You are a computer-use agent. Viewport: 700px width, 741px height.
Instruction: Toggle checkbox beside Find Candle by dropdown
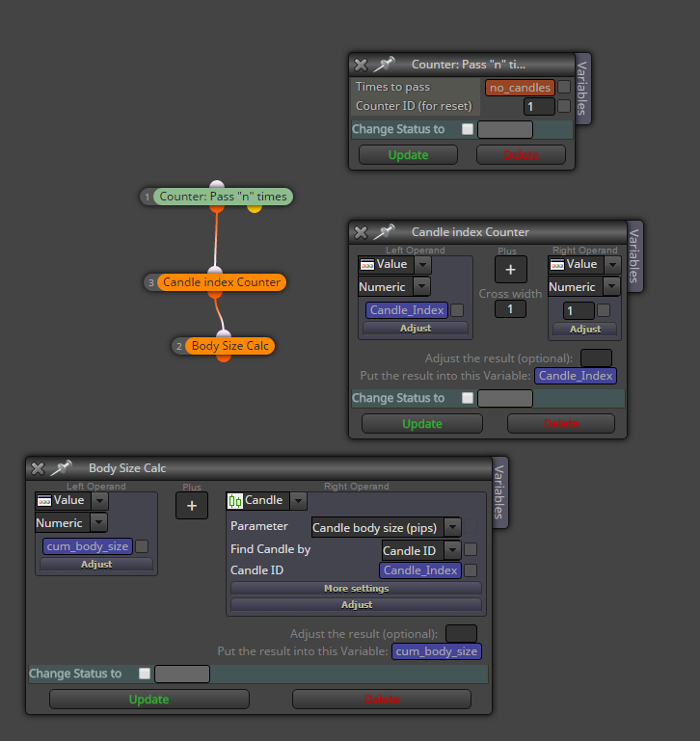click(x=471, y=549)
